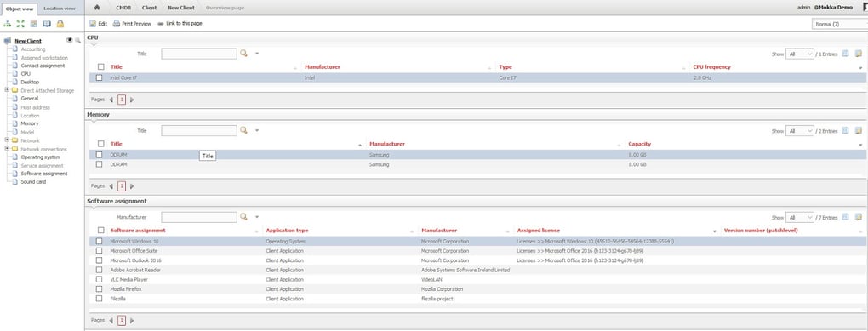This screenshot has width=868, height=331.
Task: Open the home icon in breadcrumb
Action: (97, 8)
